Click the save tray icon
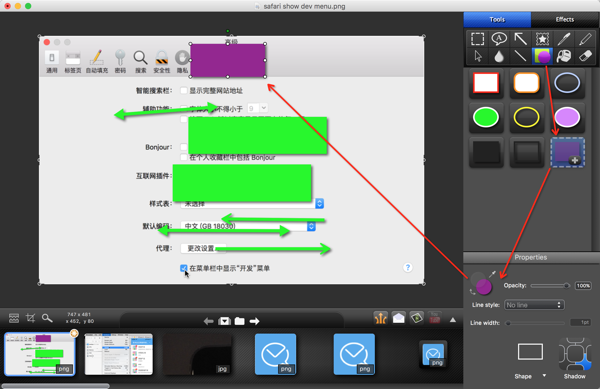 click(224, 321)
